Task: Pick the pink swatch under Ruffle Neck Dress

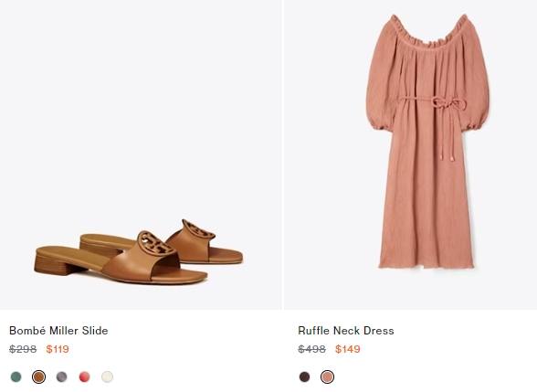Action: [327, 376]
